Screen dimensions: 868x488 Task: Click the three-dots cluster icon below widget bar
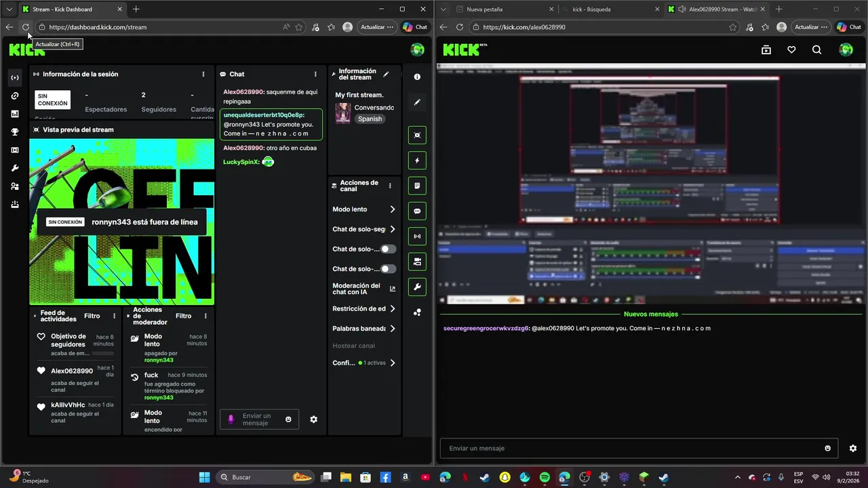417,312
